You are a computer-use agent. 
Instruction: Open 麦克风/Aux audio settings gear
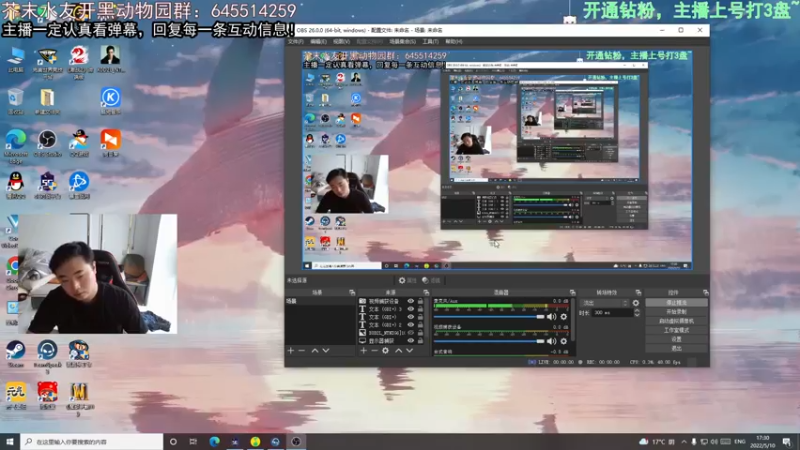coord(564,317)
